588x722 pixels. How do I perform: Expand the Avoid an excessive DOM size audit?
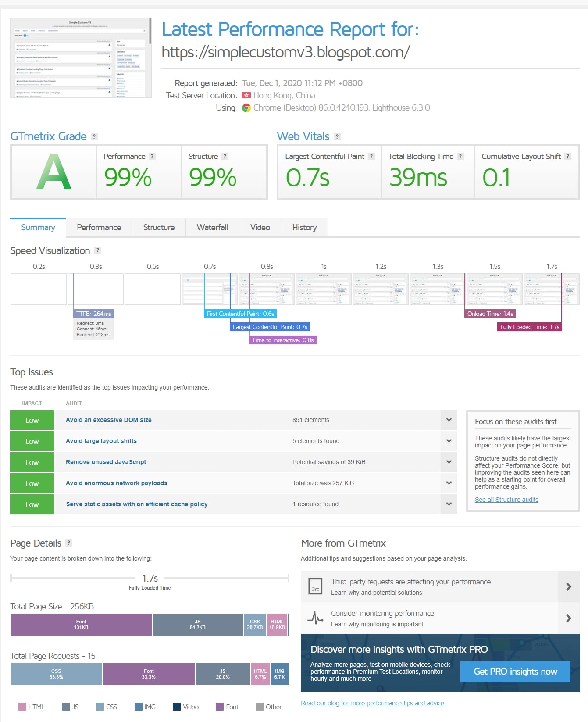pos(449,420)
